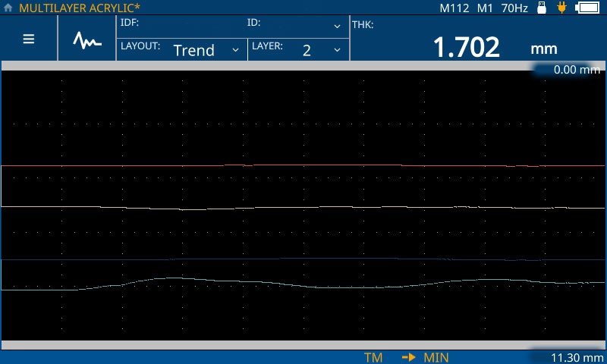Click the home icon in title bar
Screen dimensions: 607x364
(x=8, y=8)
